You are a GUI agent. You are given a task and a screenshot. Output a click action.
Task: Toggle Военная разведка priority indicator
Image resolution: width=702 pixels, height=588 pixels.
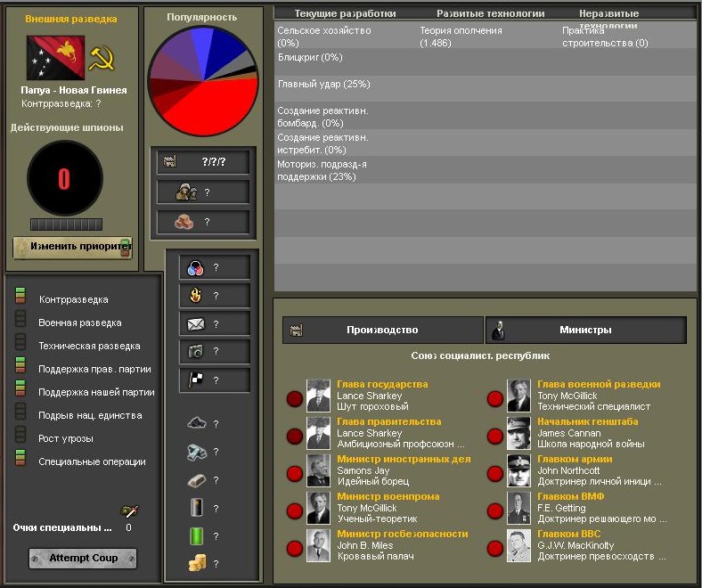(20, 318)
